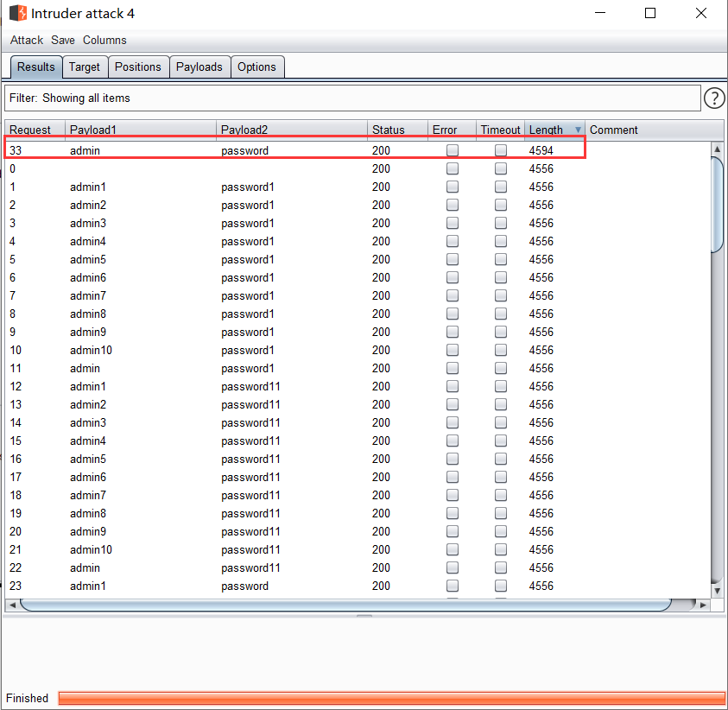Sort by the Status column header
Image resolution: width=728 pixels, height=710 pixels.
[397, 130]
